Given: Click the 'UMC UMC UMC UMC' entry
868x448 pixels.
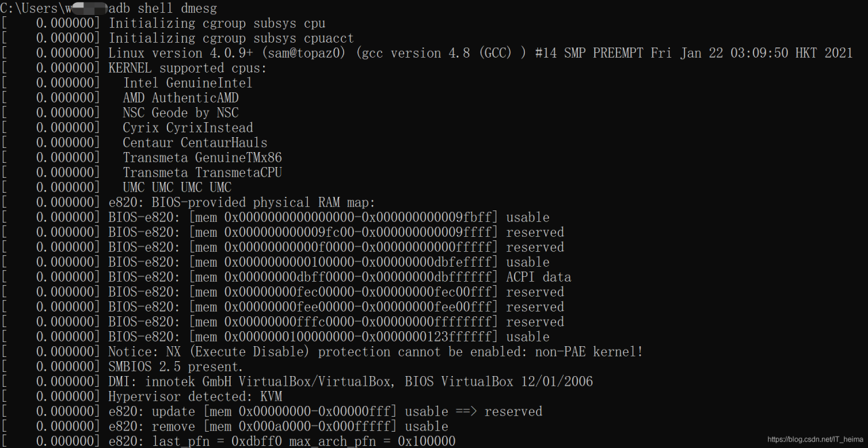Looking at the screenshot, I should pyautogui.click(x=177, y=187).
